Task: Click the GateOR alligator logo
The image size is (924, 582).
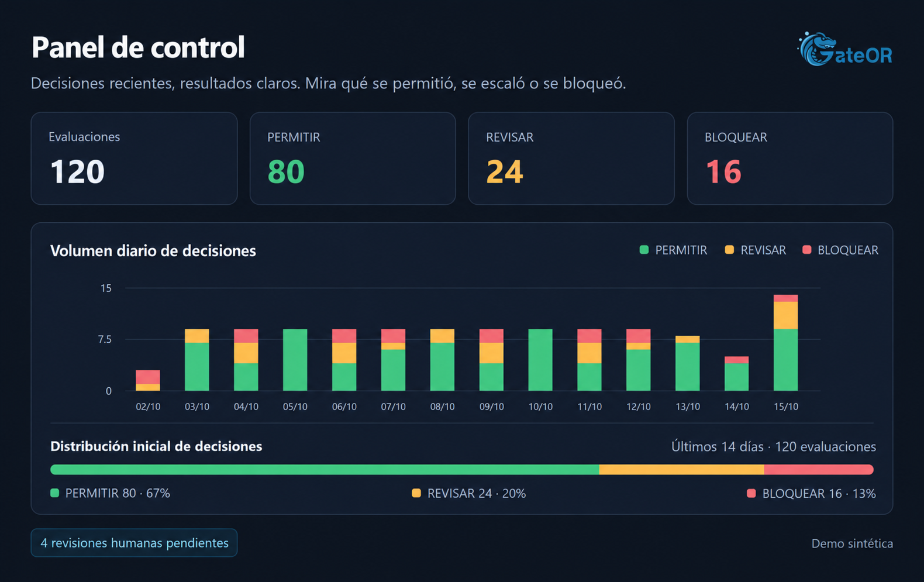Action: (x=845, y=49)
